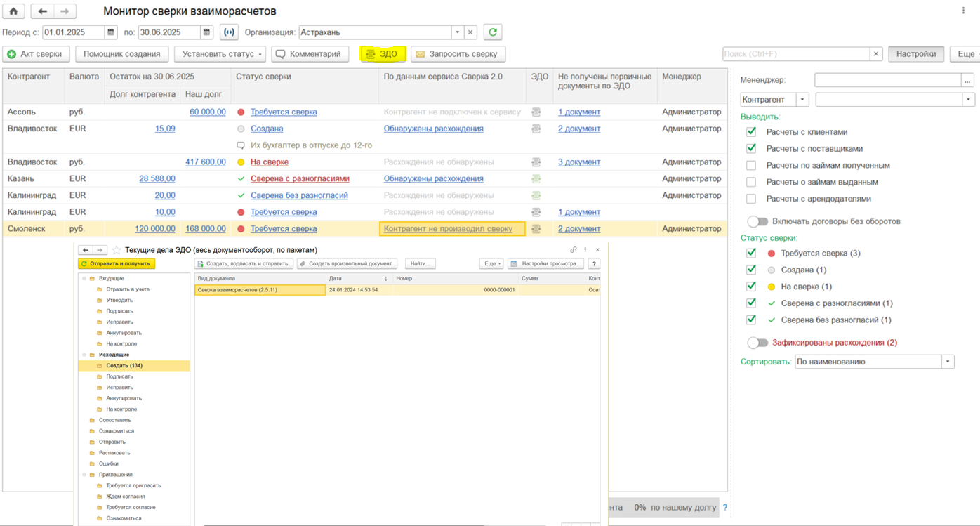Go to the home screen icon
The image size is (980, 526).
pyautogui.click(x=13, y=11)
